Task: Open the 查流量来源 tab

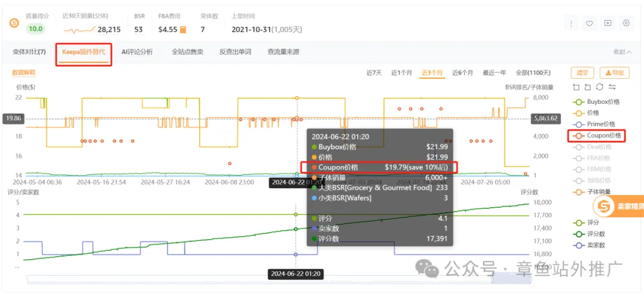Action: click(283, 52)
